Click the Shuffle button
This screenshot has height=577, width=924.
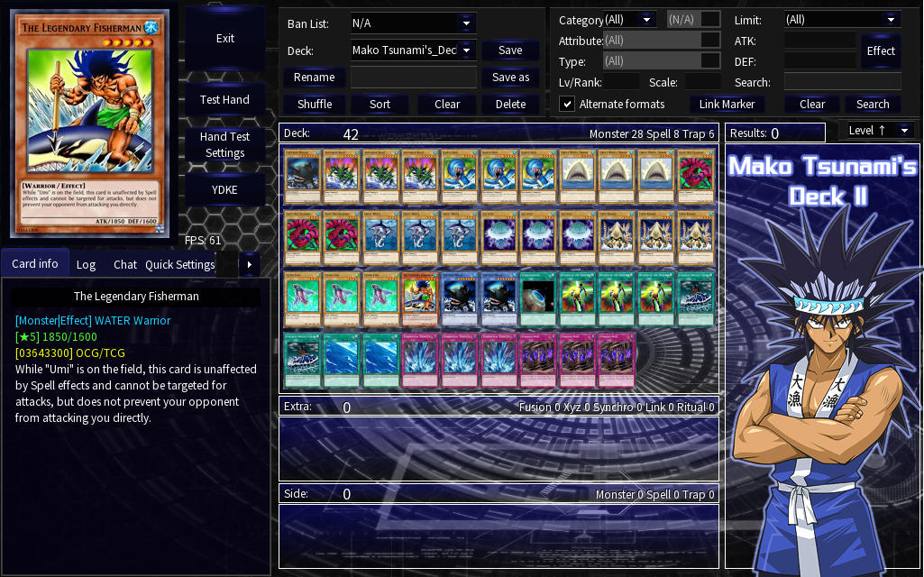pyautogui.click(x=315, y=105)
